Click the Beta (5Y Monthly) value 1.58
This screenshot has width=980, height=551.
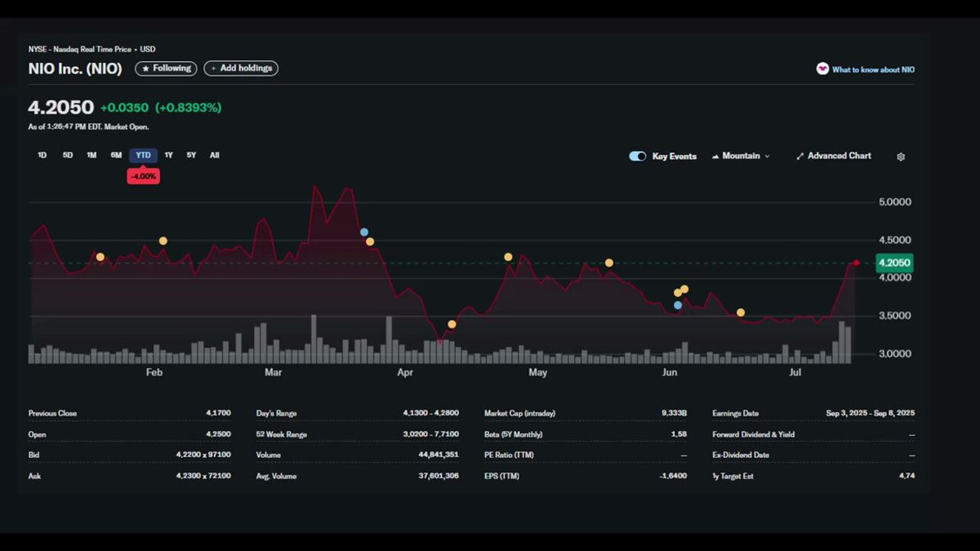pyautogui.click(x=679, y=434)
